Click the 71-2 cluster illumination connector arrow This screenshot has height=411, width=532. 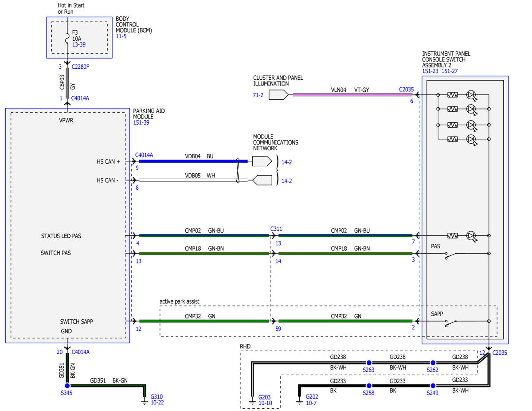coord(278,94)
